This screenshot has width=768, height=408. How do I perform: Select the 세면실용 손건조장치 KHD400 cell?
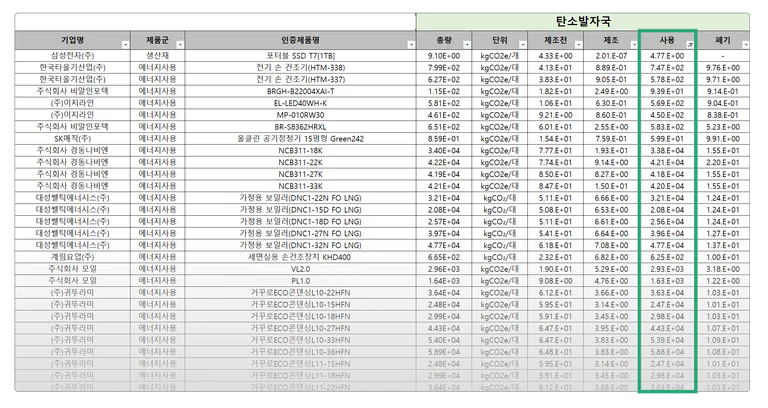pos(301,257)
